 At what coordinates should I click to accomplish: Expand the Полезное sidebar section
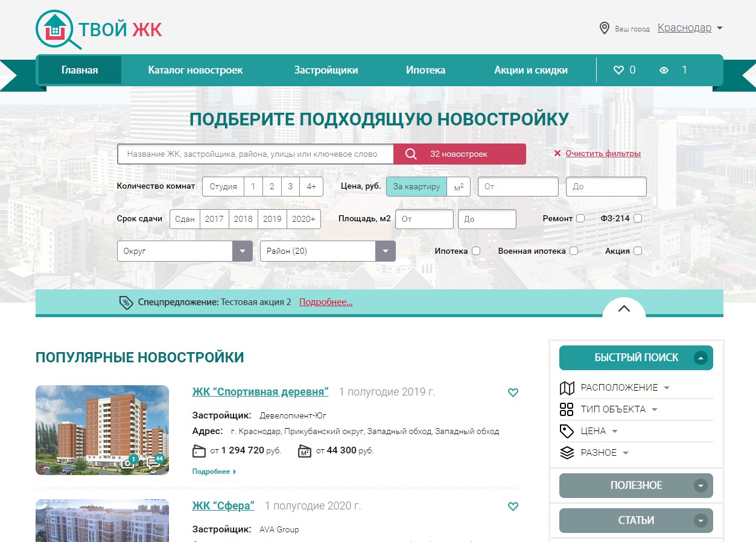tap(636, 485)
